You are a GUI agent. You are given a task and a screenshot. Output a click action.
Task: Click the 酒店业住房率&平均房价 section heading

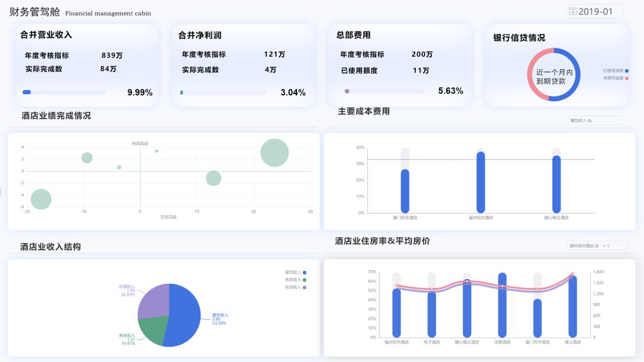pyautogui.click(x=382, y=241)
